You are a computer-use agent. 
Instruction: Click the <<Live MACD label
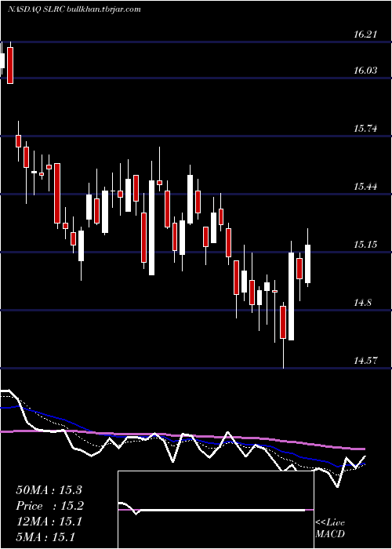click(x=330, y=529)
